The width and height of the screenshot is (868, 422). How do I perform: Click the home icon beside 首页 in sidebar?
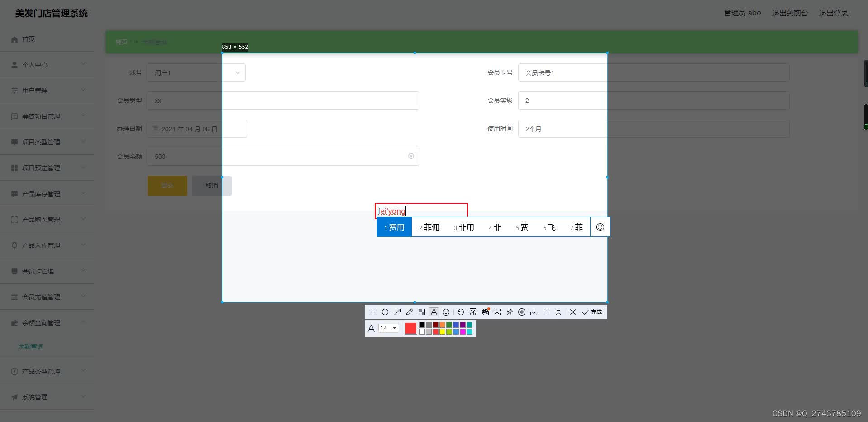(14, 39)
